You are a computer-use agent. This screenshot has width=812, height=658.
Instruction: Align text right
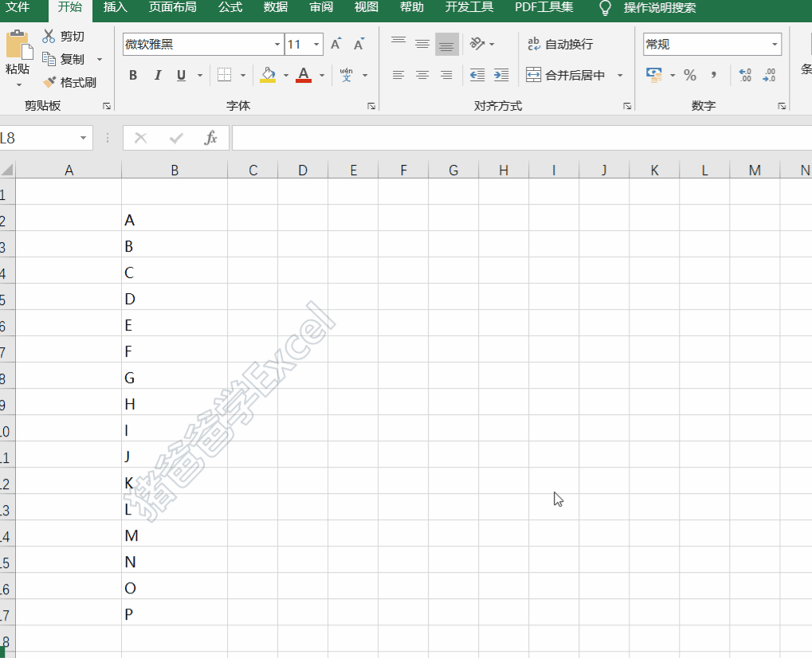click(x=446, y=75)
